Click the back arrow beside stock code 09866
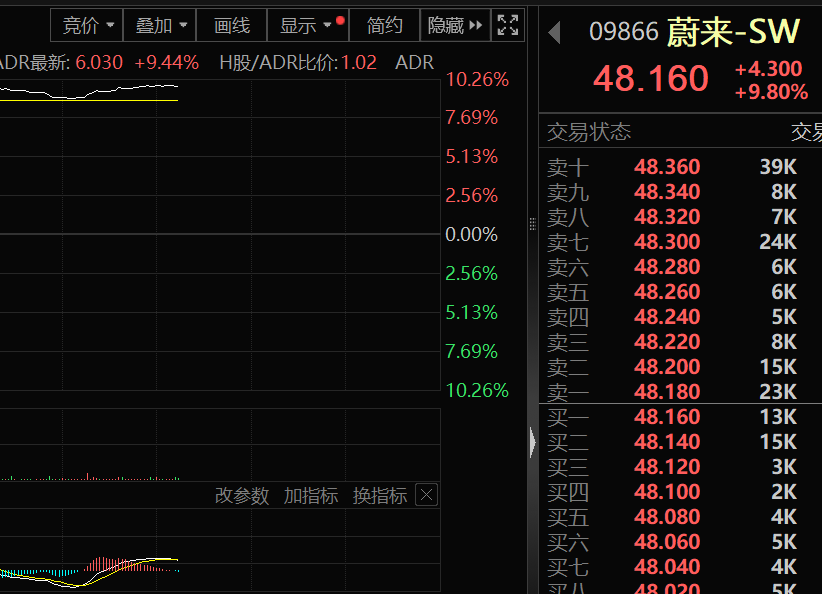Screen dimensions: 822x594 click(x=554, y=31)
